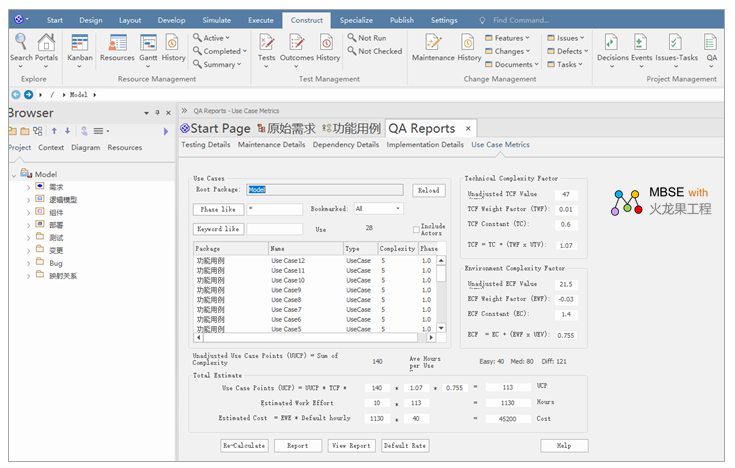Toggle the Include Actors checkbox
The image size is (735, 468).
point(416,230)
